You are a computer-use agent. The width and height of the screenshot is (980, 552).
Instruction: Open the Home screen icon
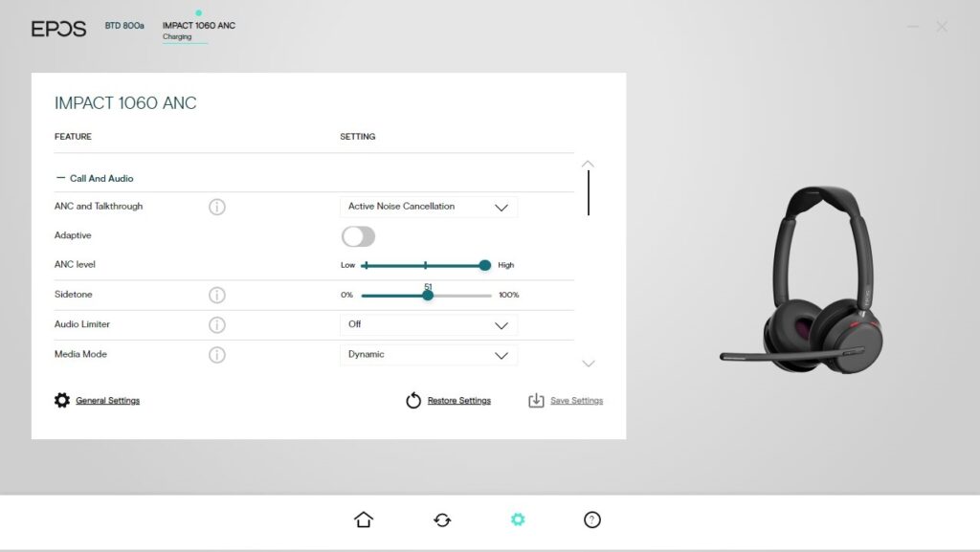pos(364,519)
